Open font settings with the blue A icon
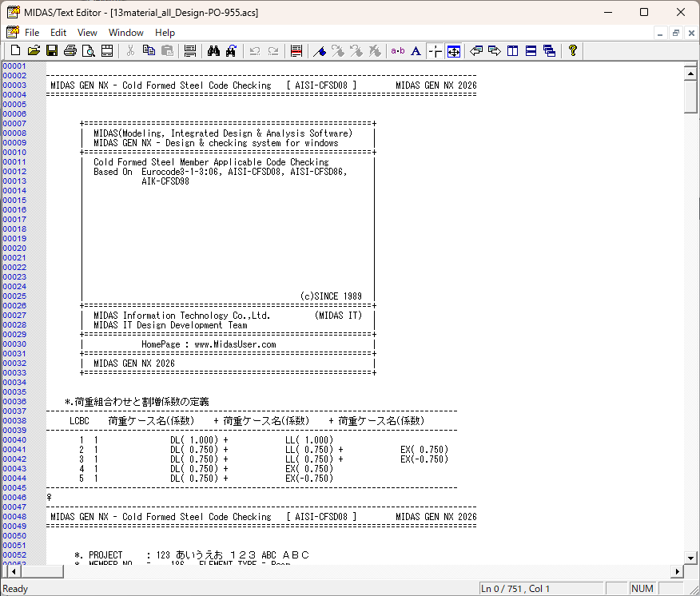 [x=416, y=51]
